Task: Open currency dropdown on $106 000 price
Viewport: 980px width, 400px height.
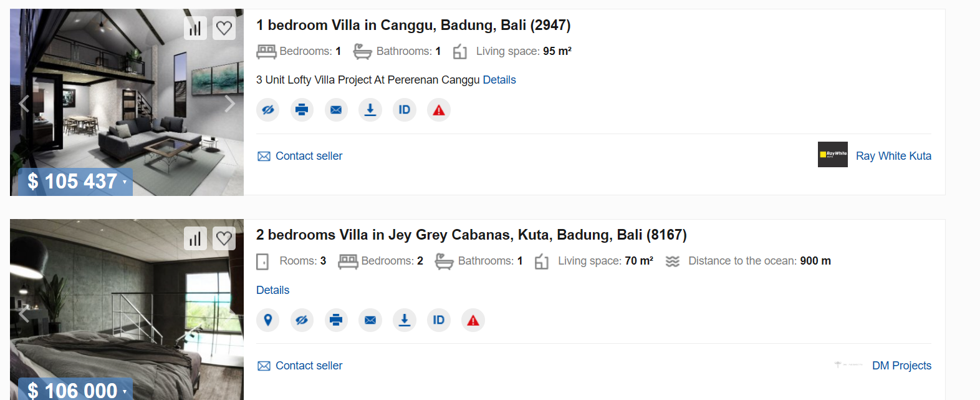Action: click(125, 391)
